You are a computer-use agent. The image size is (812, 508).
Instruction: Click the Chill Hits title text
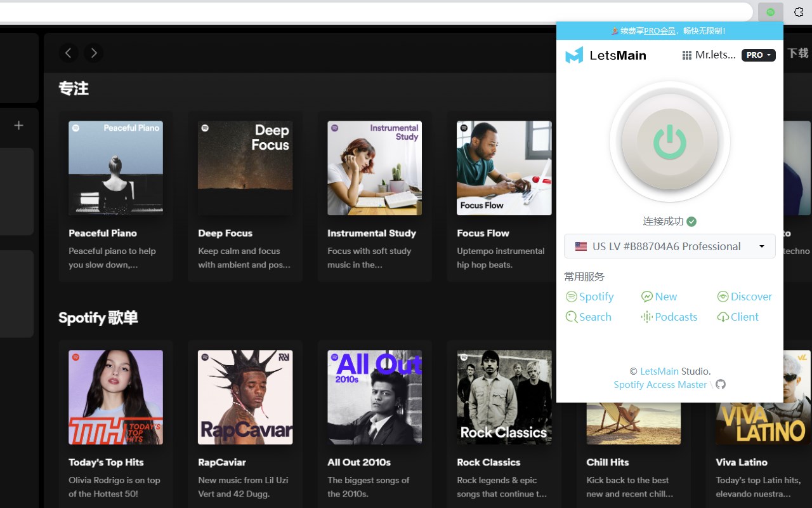click(x=607, y=462)
